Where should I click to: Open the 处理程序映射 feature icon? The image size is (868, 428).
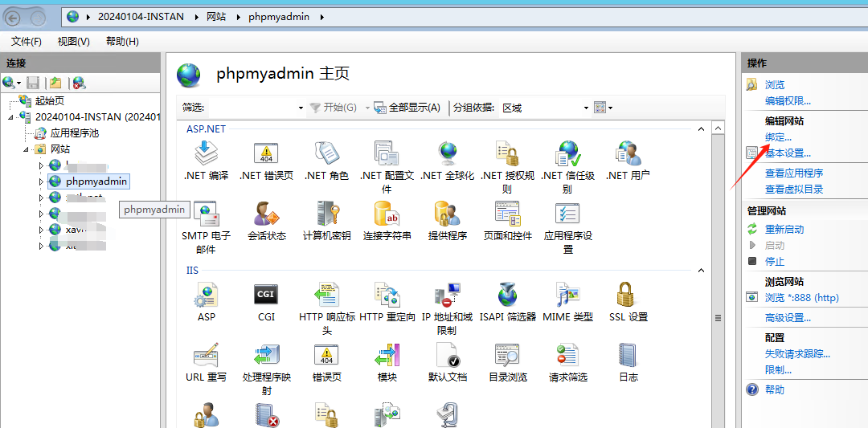coord(266,355)
